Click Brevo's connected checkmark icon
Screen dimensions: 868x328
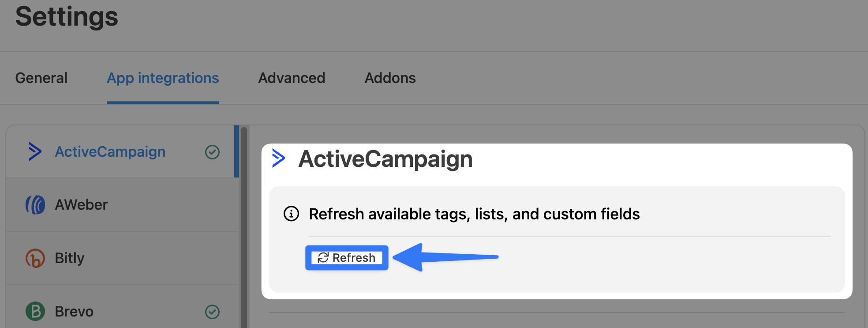[x=212, y=312]
